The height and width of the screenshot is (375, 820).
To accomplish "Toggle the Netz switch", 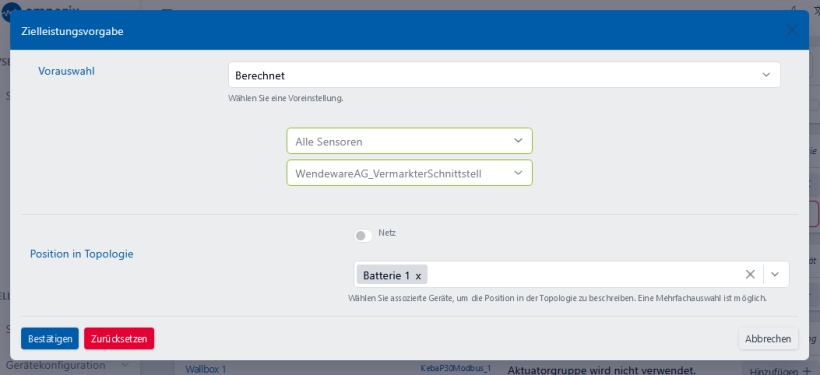I will (x=363, y=236).
